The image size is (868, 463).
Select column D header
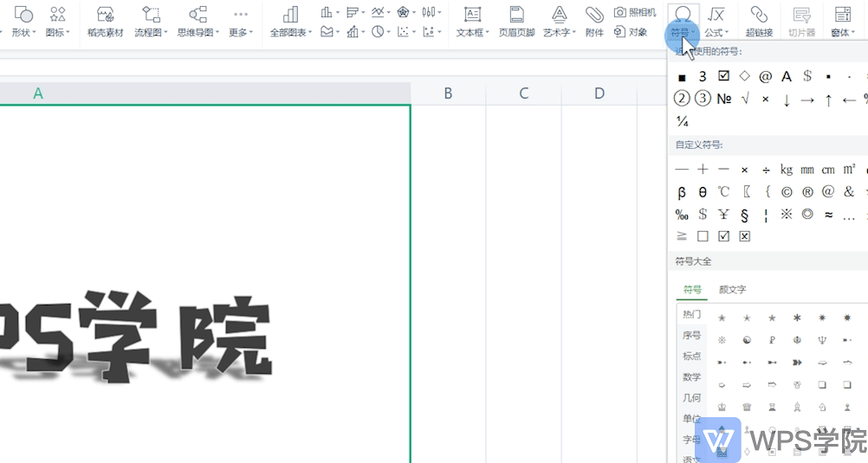click(599, 93)
